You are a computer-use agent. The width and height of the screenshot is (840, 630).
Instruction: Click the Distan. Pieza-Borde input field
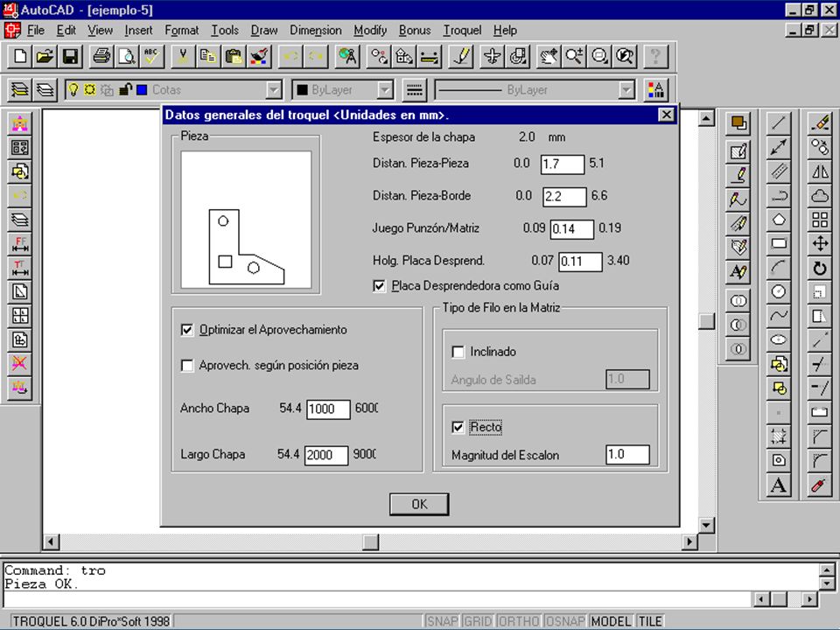pos(564,197)
